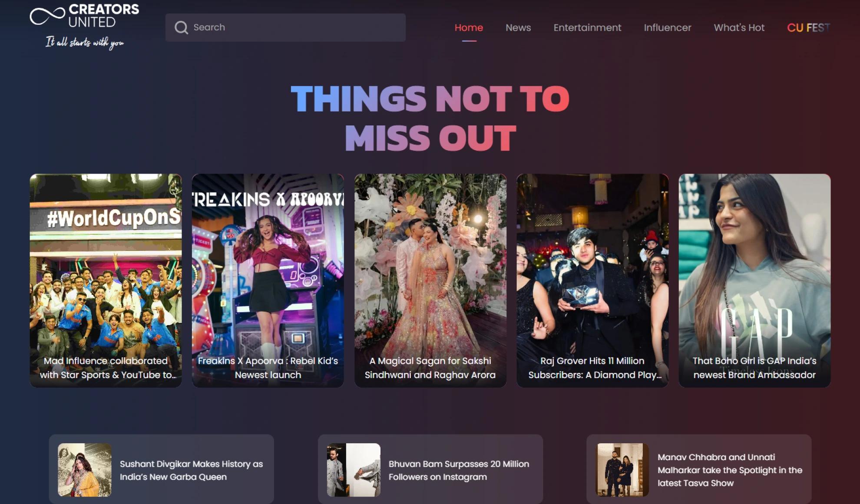Select the Influencer nav item
Viewport: 860px width, 504px height.
point(667,28)
